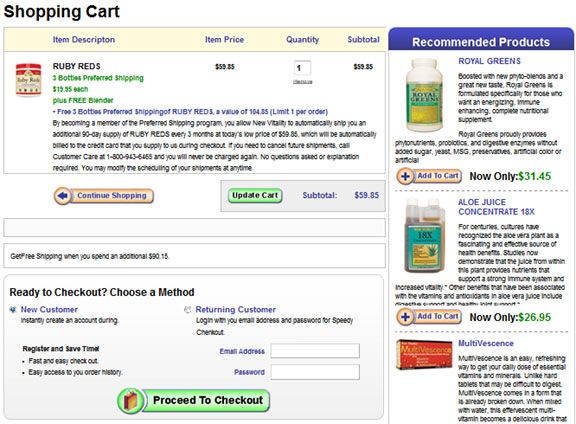The height and width of the screenshot is (424, 576).
Task: Open the MultiVescence product title link
Action: [x=486, y=344]
